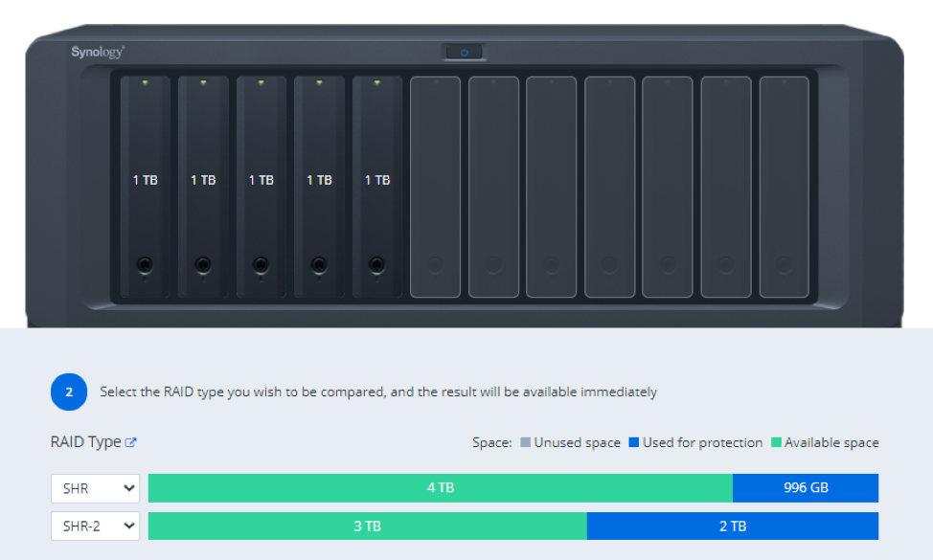Click the first 1 TB drive bay
This screenshot has height=560, width=933.
146,187
